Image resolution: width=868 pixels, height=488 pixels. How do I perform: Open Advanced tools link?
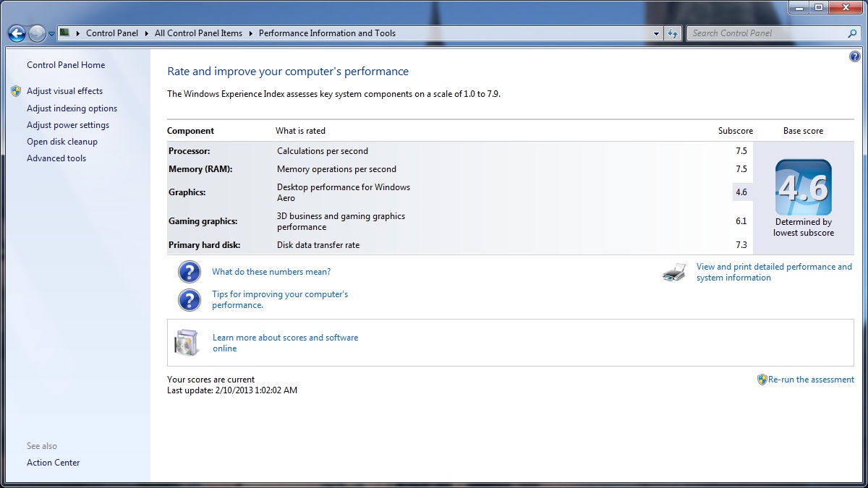point(56,158)
